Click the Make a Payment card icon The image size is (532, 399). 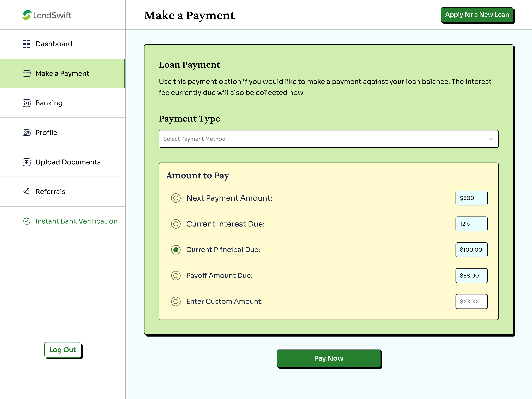pyautogui.click(x=26, y=73)
